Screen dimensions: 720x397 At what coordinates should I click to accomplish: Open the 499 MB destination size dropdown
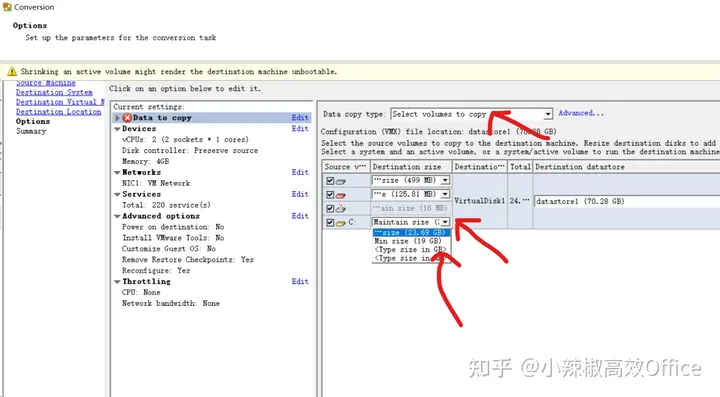click(x=445, y=180)
